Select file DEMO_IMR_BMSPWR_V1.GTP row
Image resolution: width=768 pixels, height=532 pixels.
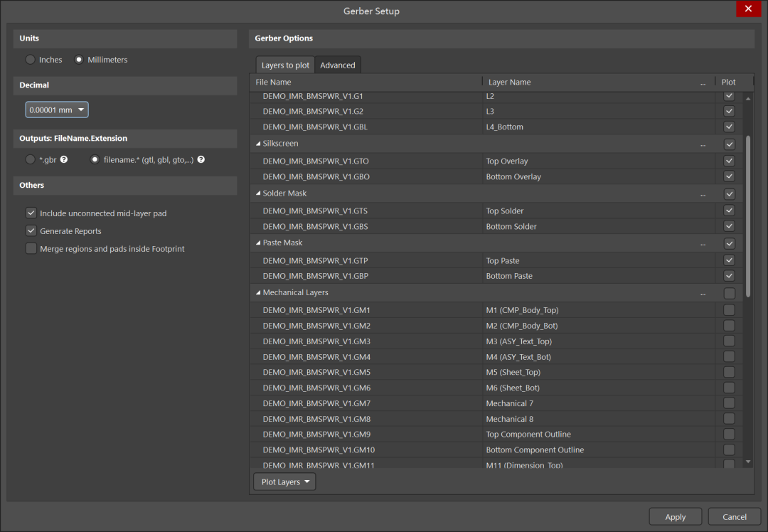point(496,260)
